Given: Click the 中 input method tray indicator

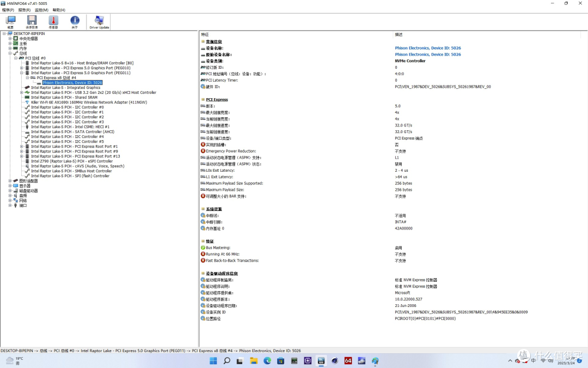Looking at the screenshot, I should [x=533, y=360].
